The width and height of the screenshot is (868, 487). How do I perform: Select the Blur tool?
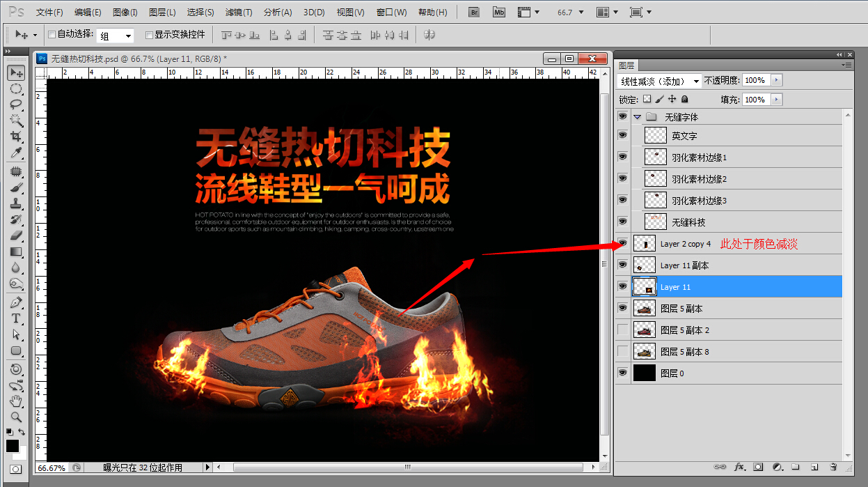(16, 268)
